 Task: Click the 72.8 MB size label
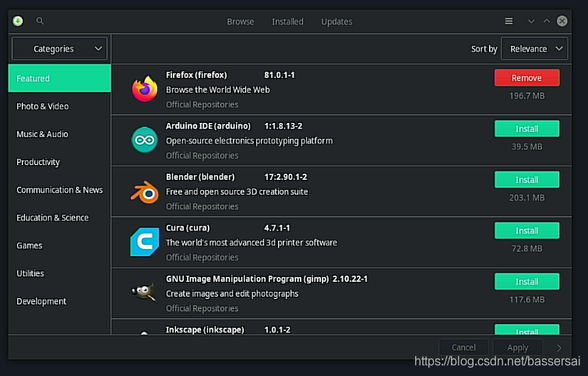click(527, 249)
